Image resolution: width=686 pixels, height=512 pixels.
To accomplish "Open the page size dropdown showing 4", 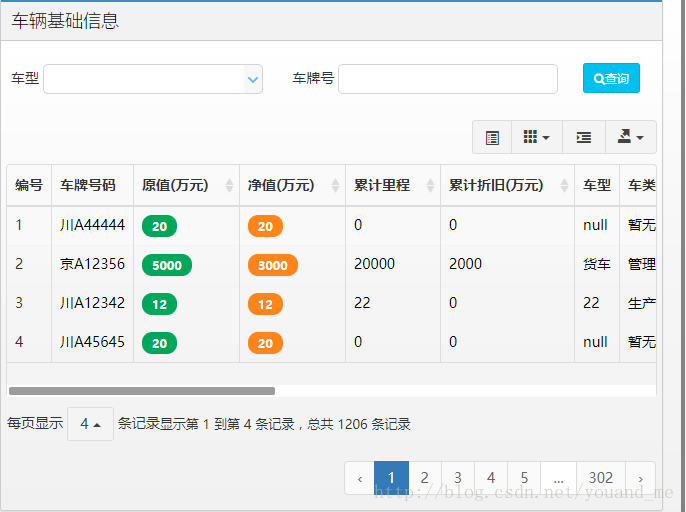I will (x=90, y=424).
